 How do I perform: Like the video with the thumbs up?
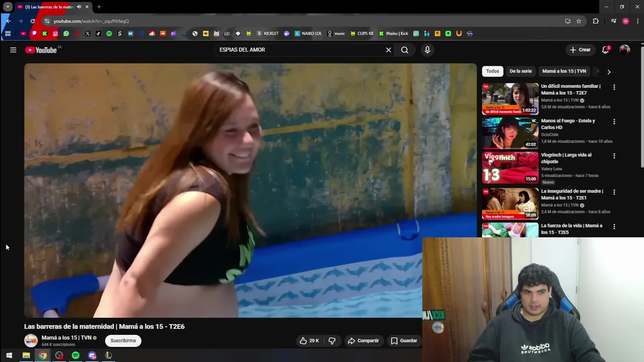coord(309,340)
